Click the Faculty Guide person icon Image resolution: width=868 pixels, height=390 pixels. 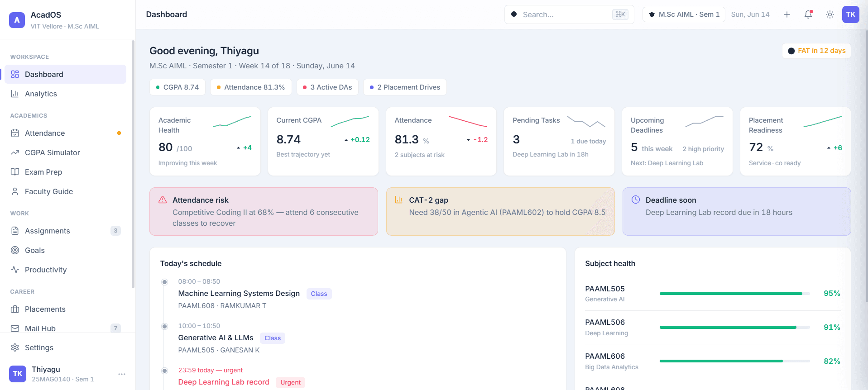click(15, 191)
